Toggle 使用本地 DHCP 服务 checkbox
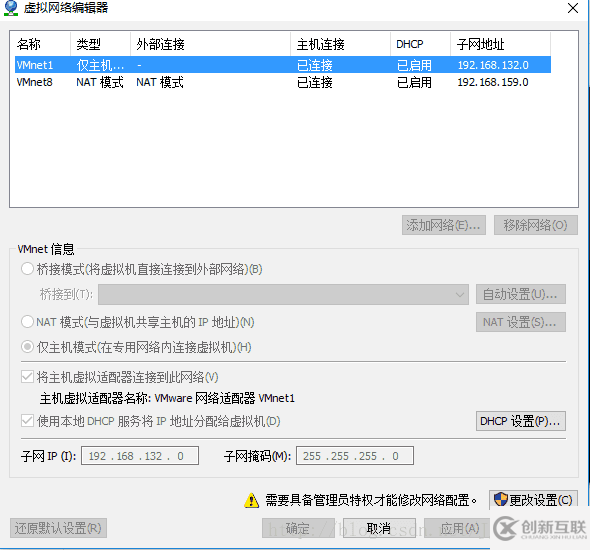This screenshot has width=590, height=550. 27,421
